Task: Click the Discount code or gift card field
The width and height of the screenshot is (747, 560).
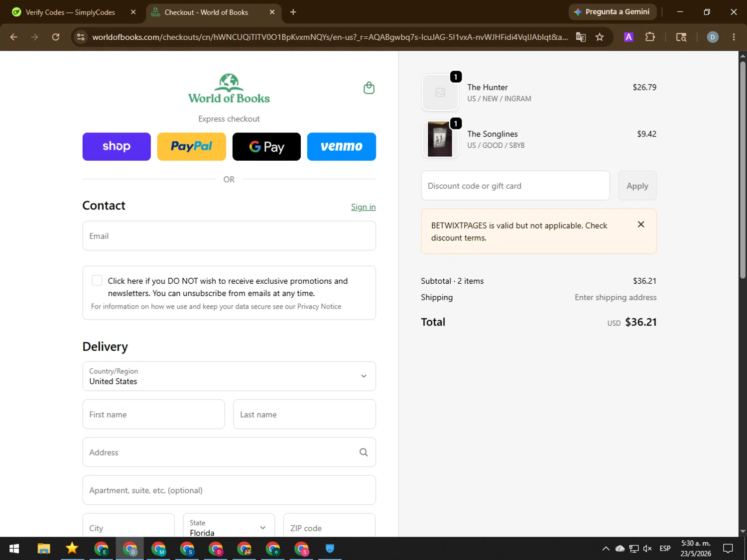Action: (x=515, y=186)
